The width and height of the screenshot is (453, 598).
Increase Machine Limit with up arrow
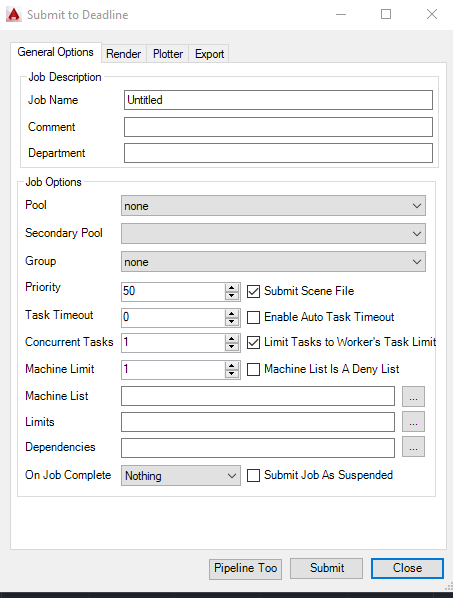[231, 365]
